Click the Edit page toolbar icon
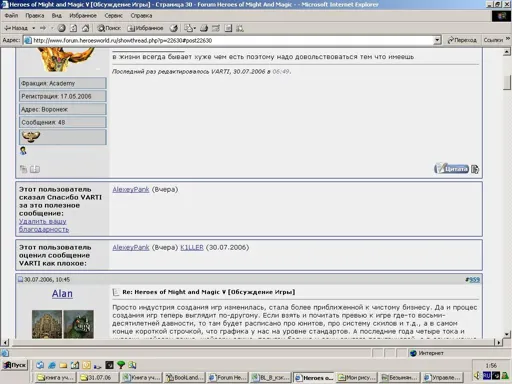 pyautogui.click(x=216, y=28)
